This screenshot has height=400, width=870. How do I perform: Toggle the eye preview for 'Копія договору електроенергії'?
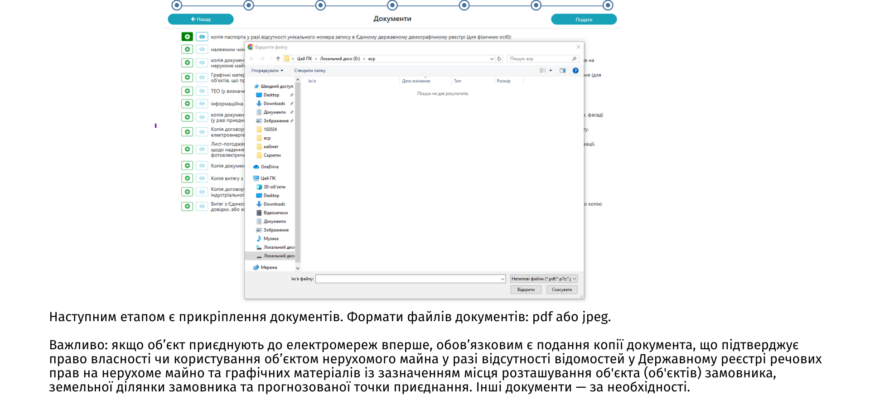pyautogui.click(x=202, y=131)
